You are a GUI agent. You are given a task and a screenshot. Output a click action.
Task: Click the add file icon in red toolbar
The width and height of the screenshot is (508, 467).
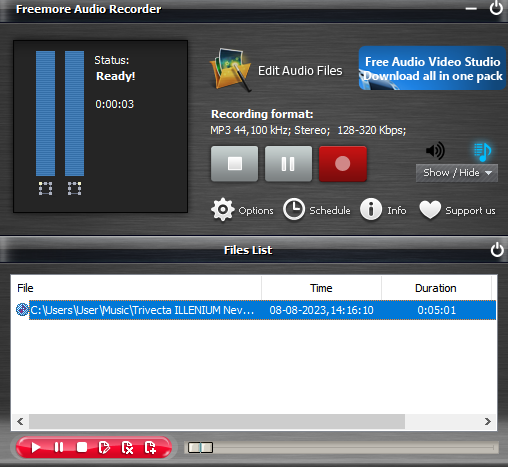(x=150, y=448)
